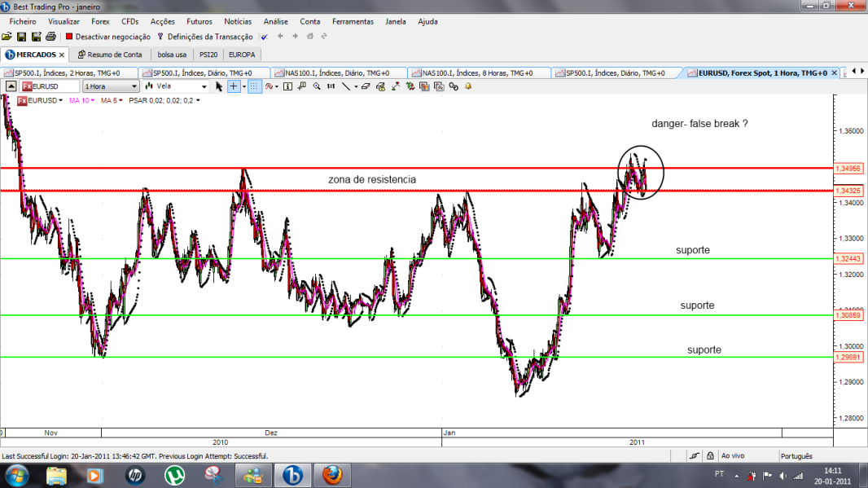The image size is (868, 488).
Task: Expand the indicators dropdown arrow
Action: pyautogui.click(x=277, y=86)
